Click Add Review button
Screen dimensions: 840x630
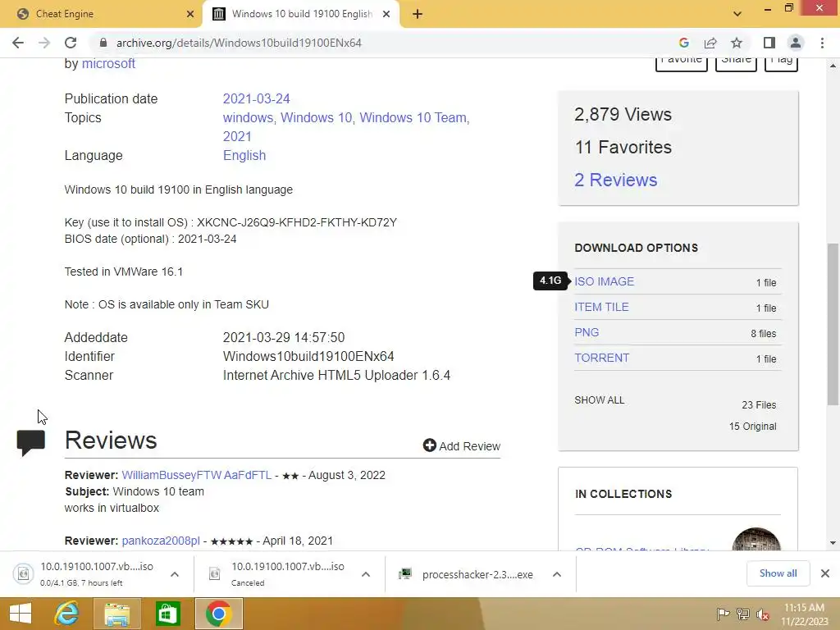tap(461, 446)
